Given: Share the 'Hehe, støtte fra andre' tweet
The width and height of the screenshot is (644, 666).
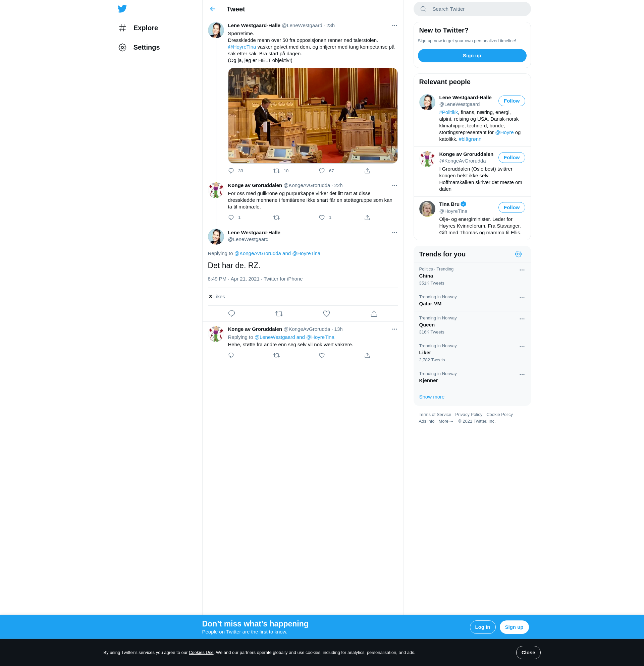Looking at the screenshot, I should click(367, 355).
